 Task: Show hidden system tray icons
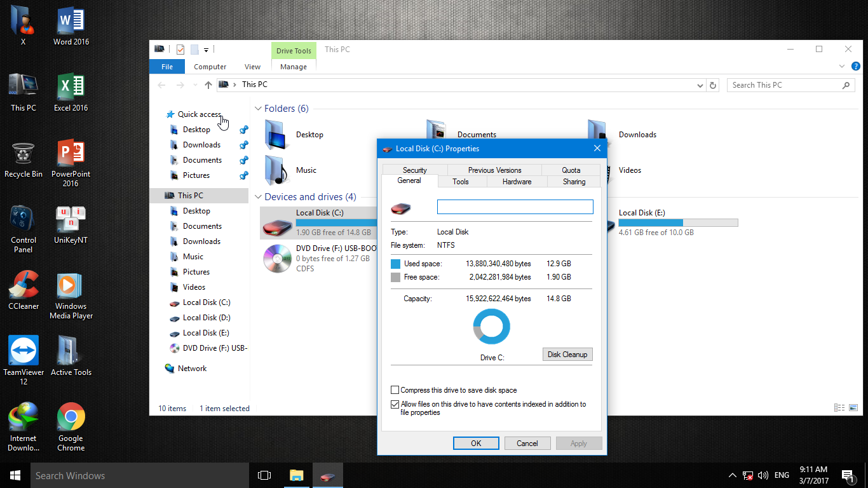pyautogui.click(x=733, y=475)
